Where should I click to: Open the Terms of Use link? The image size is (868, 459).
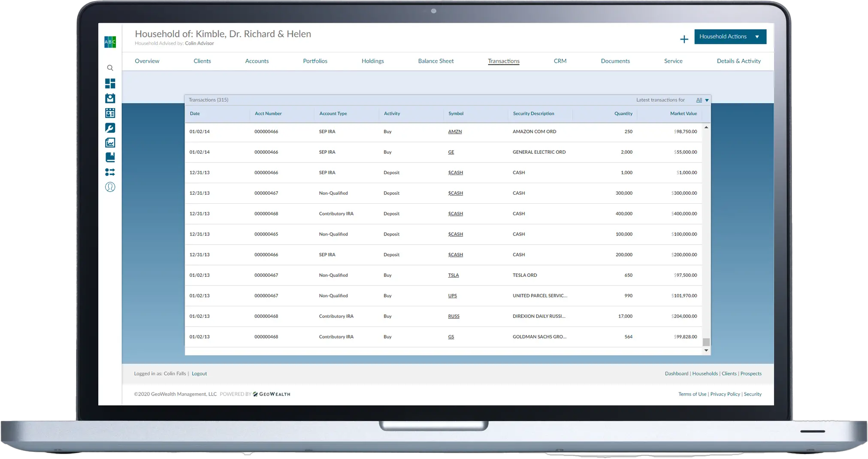click(x=692, y=394)
